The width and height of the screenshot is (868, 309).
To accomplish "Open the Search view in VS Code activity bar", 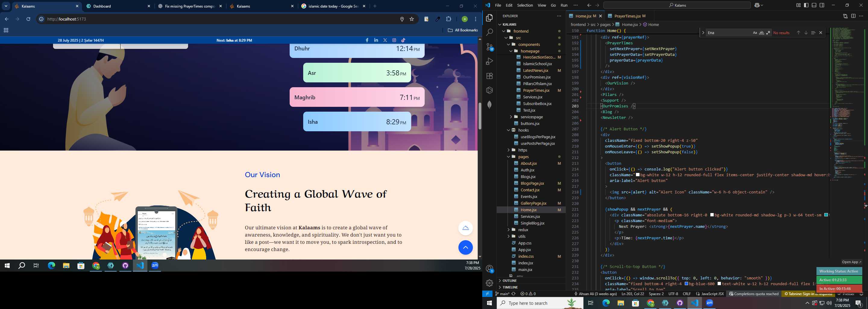I will 489,32.
